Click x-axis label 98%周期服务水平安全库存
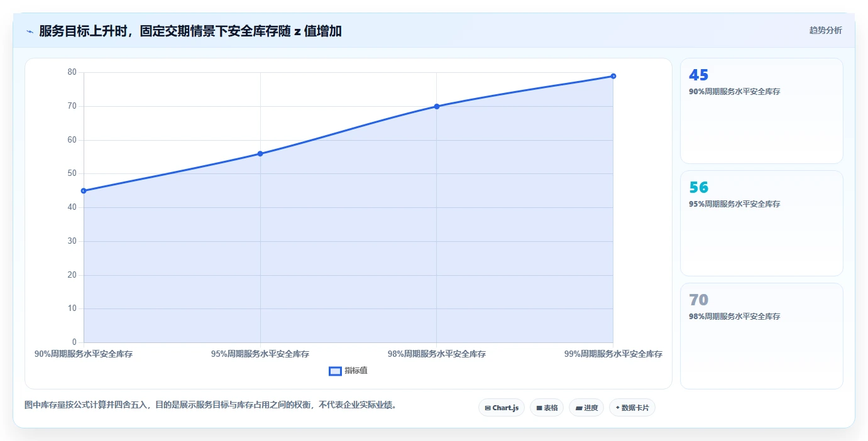The width and height of the screenshot is (868, 441). point(437,354)
